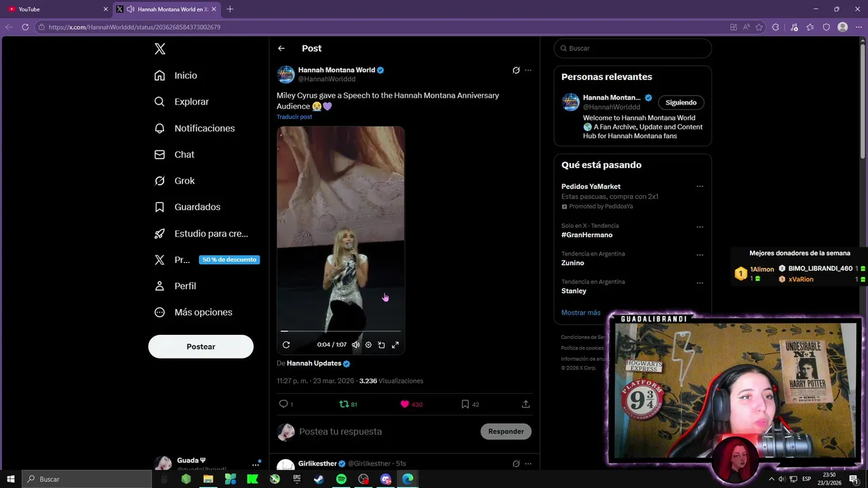Click the Responder button
Image resolution: width=868 pixels, height=488 pixels.
point(506,432)
